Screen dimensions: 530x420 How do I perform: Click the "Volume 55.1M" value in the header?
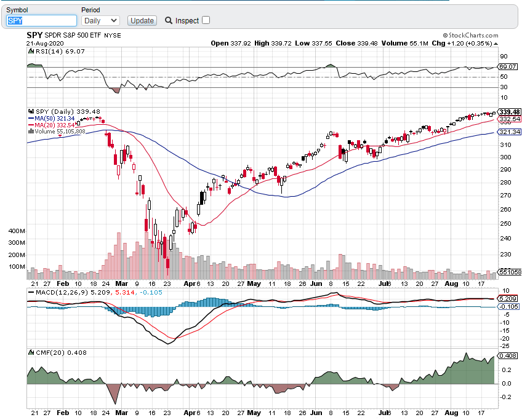[x=404, y=43]
